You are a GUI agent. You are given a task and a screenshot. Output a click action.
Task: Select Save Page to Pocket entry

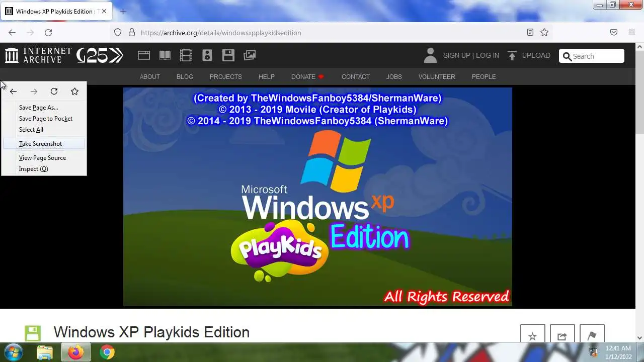click(x=44, y=119)
